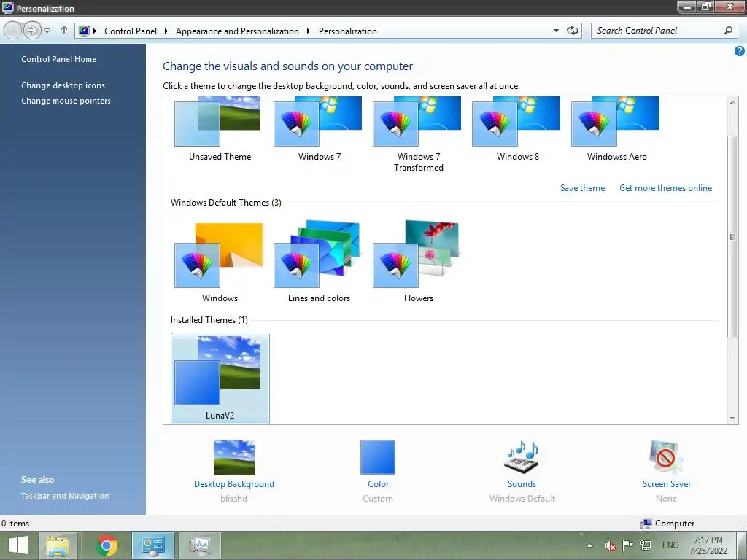747x560 pixels.
Task: Click the Save theme link
Action: 582,188
